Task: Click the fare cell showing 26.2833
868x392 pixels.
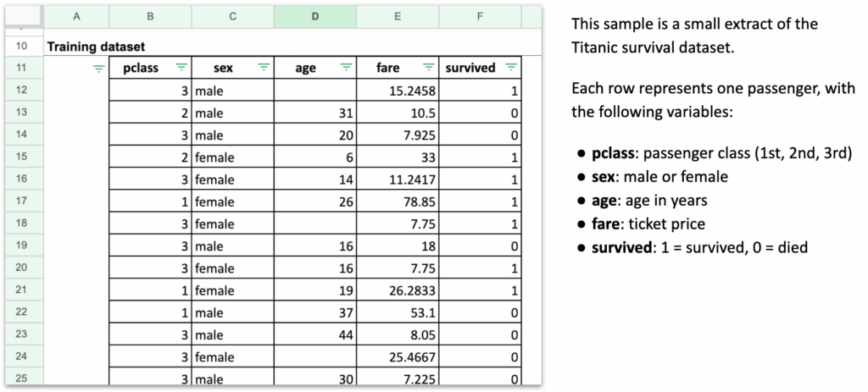Action: (398, 290)
